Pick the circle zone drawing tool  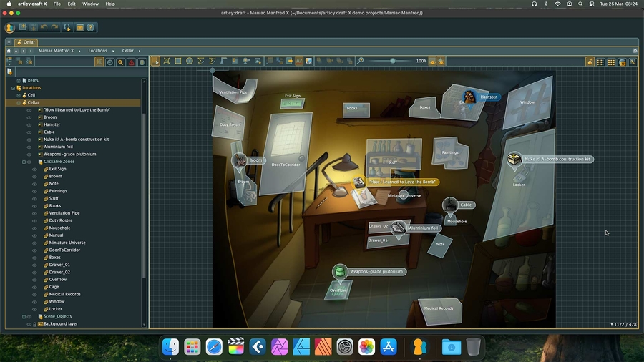click(190, 62)
